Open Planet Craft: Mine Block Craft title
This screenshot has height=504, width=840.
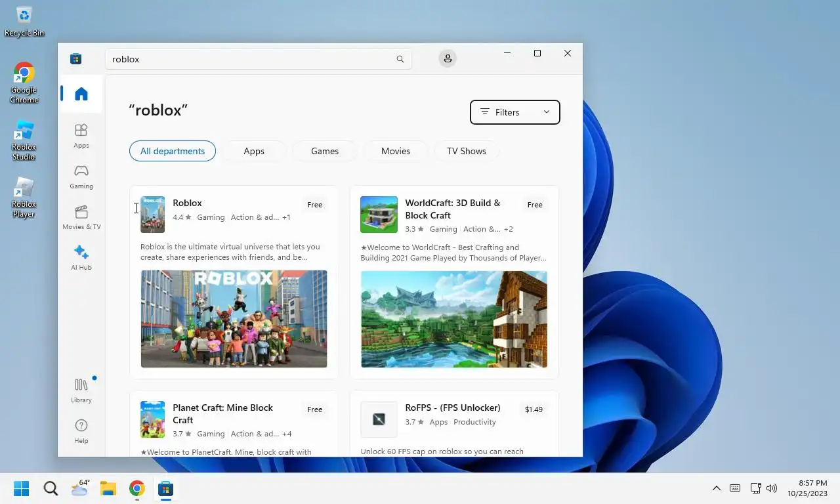(x=222, y=413)
